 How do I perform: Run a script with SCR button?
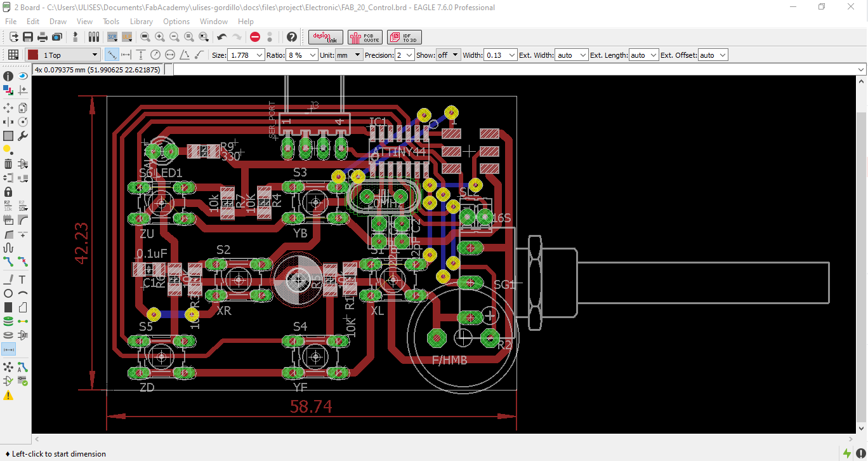[x=112, y=37]
